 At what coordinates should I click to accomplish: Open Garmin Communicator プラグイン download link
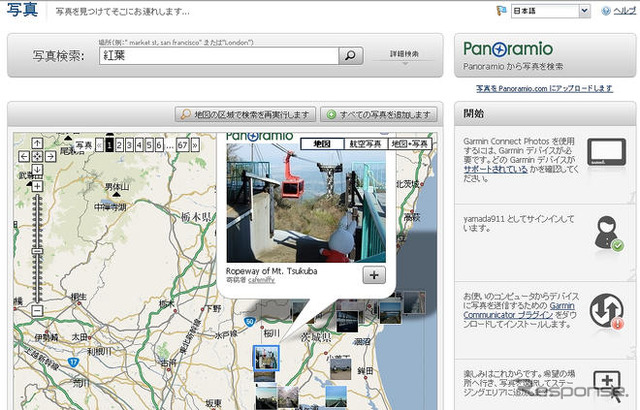point(519,310)
